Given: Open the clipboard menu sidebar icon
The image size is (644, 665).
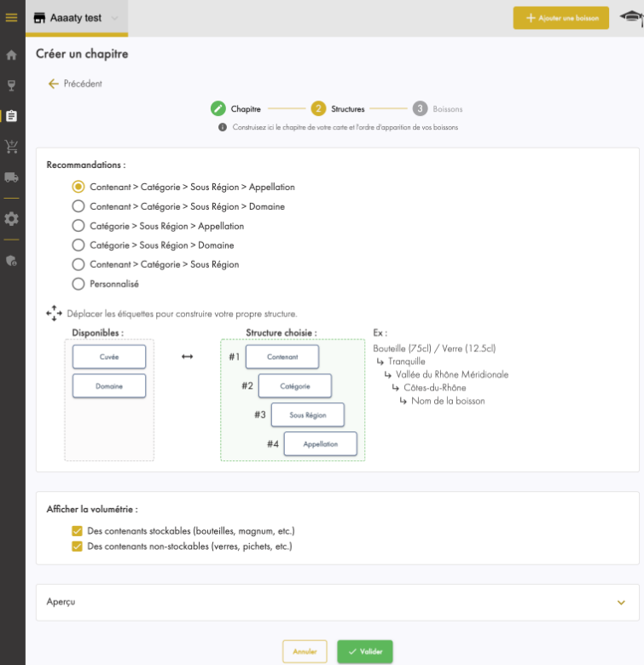Looking at the screenshot, I should pos(11,116).
